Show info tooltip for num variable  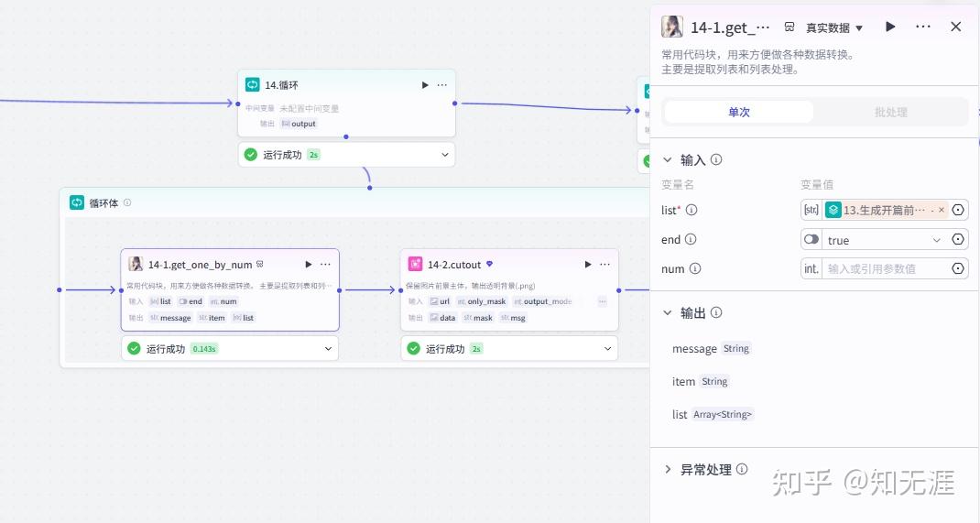point(695,268)
